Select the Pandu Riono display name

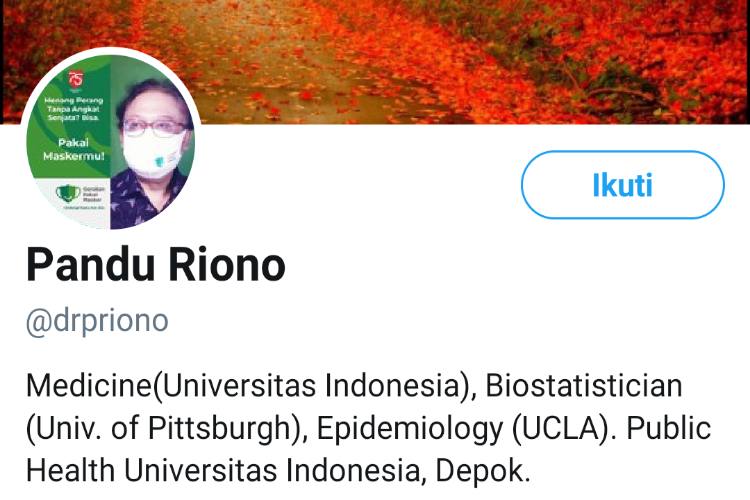coord(156,265)
